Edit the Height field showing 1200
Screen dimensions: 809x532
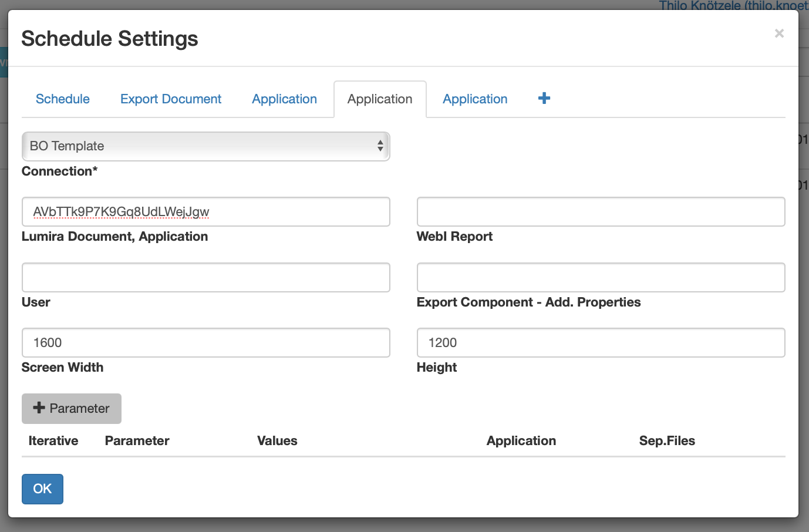601,342
